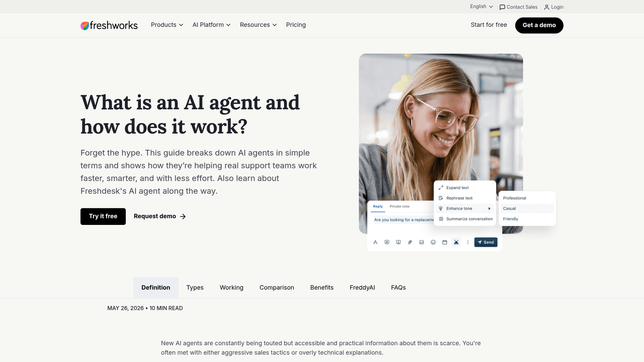Click the arrow beside Request demo
Screen dimensions: 644x362
click(183, 216)
